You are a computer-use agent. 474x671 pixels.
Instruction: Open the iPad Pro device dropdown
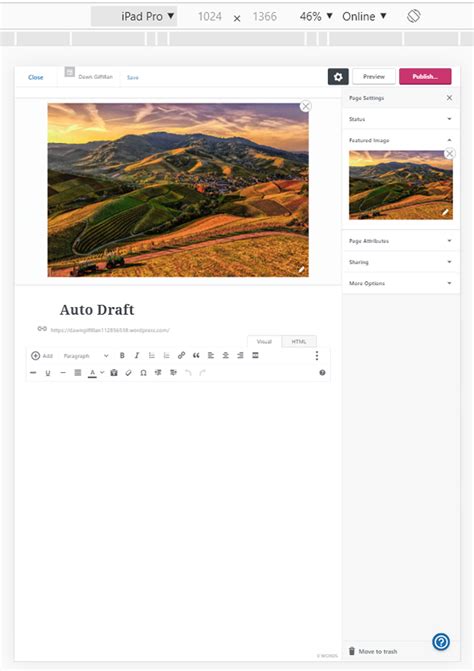tap(134, 17)
